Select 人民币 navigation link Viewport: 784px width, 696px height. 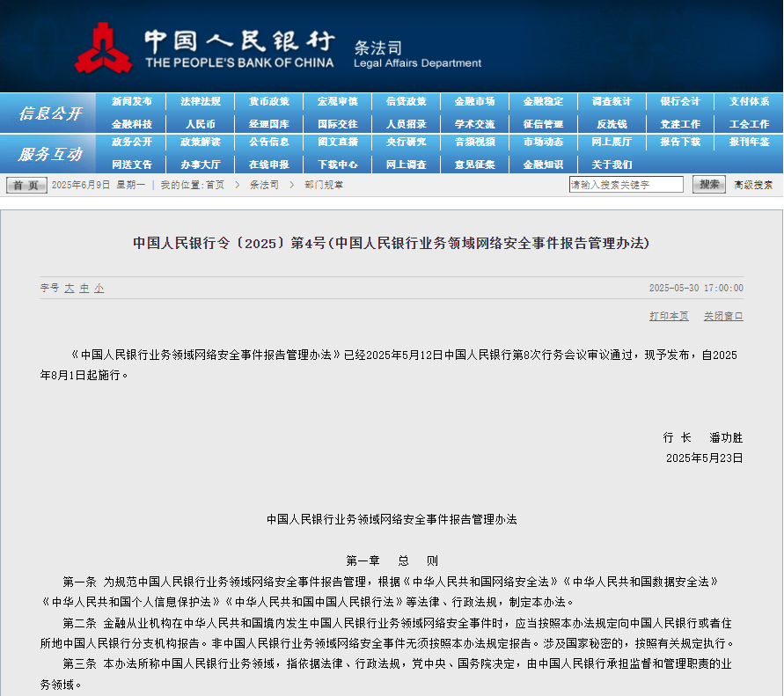click(200, 124)
